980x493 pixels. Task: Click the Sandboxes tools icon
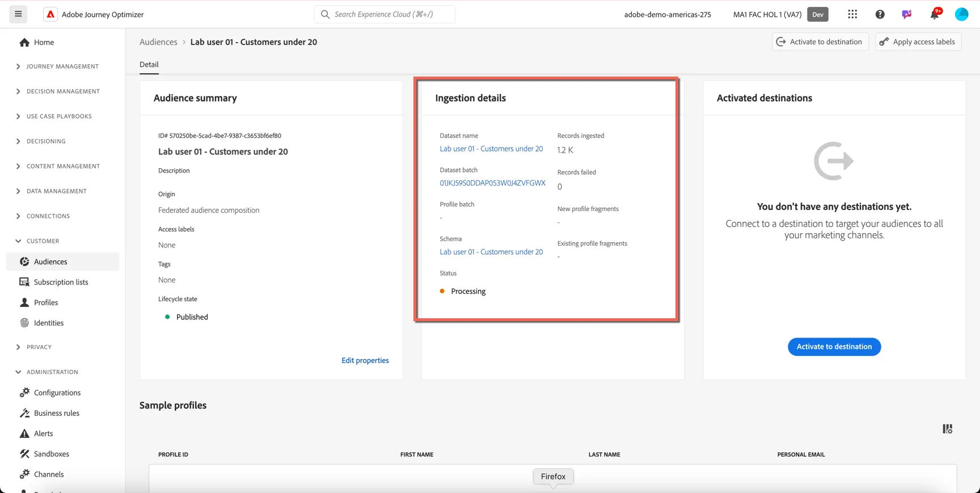click(x=24, y=454)
